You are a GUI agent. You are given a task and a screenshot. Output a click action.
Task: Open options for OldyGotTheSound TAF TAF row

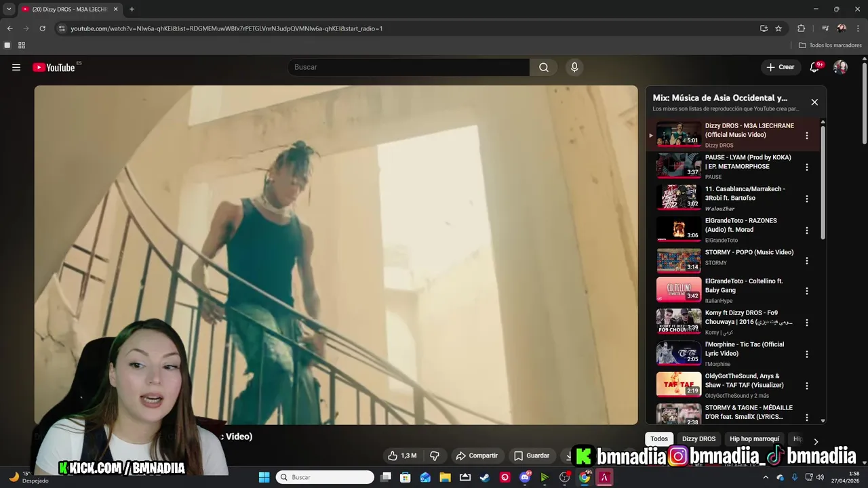[x=806, y=386]
